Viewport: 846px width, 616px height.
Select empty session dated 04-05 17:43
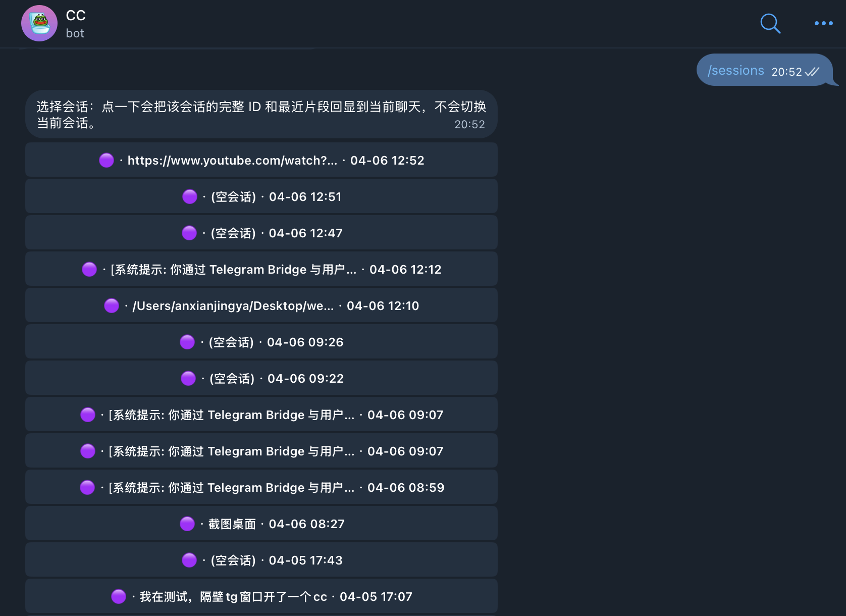[261, 560]
